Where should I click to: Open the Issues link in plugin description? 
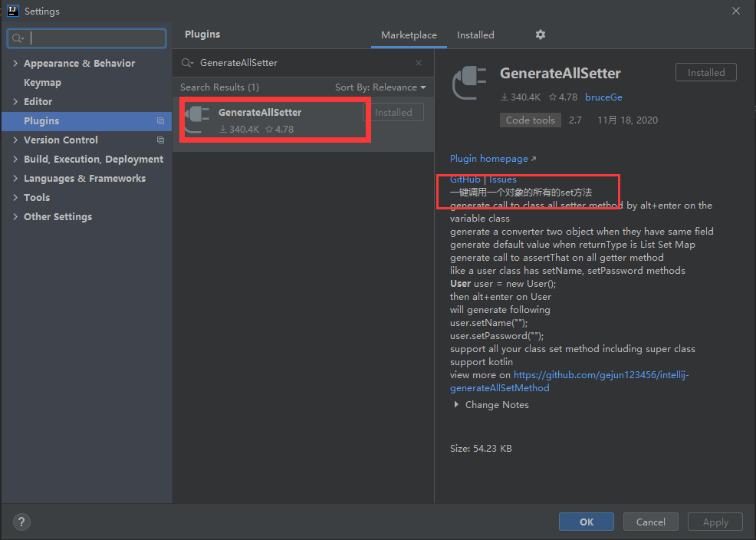502,179
